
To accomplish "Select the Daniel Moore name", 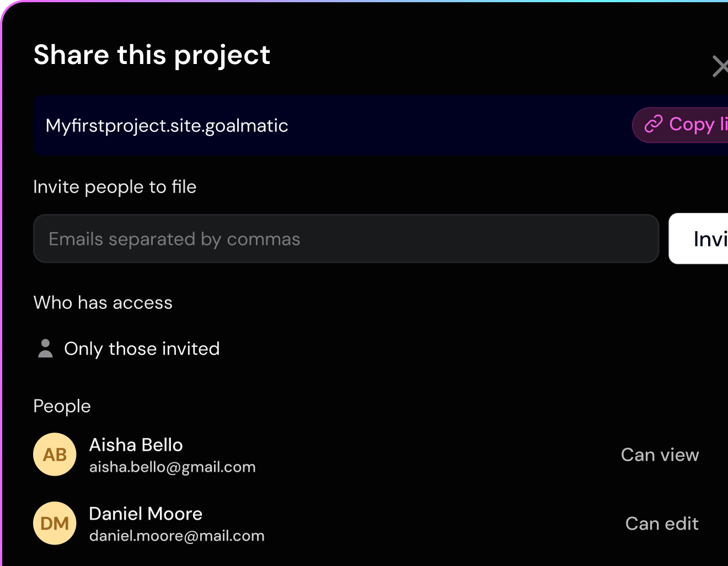I will pyautogui.click(x=146, y=514).
